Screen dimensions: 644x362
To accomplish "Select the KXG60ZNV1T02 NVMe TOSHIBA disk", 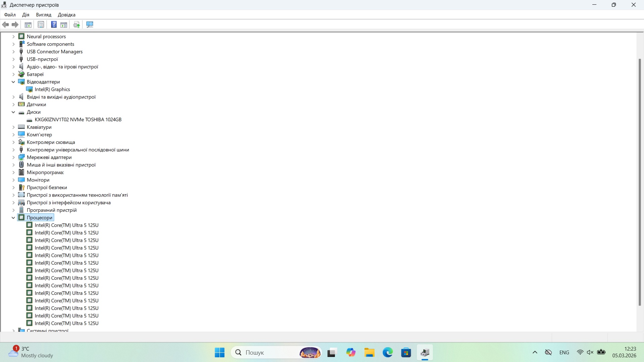I will point(78,120).
